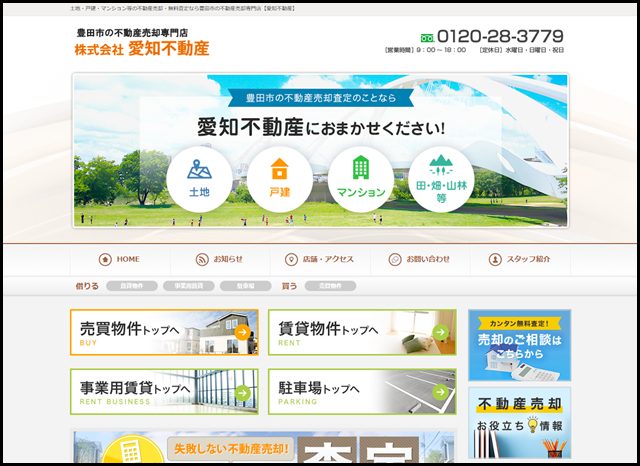The image size is (640, 466).
Task: Click the スタッフ紹介 person icon
Action: tap(495, 260)
